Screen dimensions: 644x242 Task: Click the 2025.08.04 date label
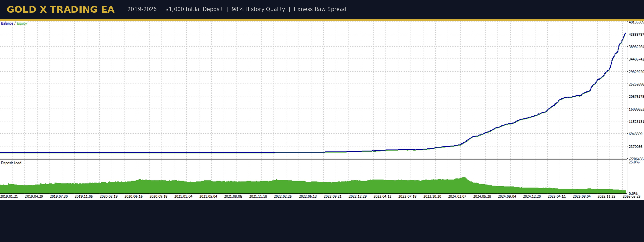(582, 197)
